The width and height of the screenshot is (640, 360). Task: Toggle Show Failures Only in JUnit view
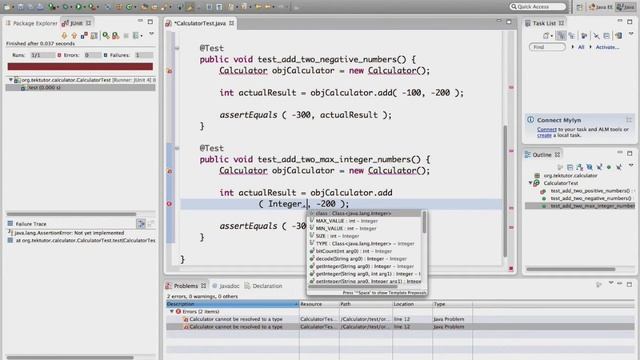[84, 36]
